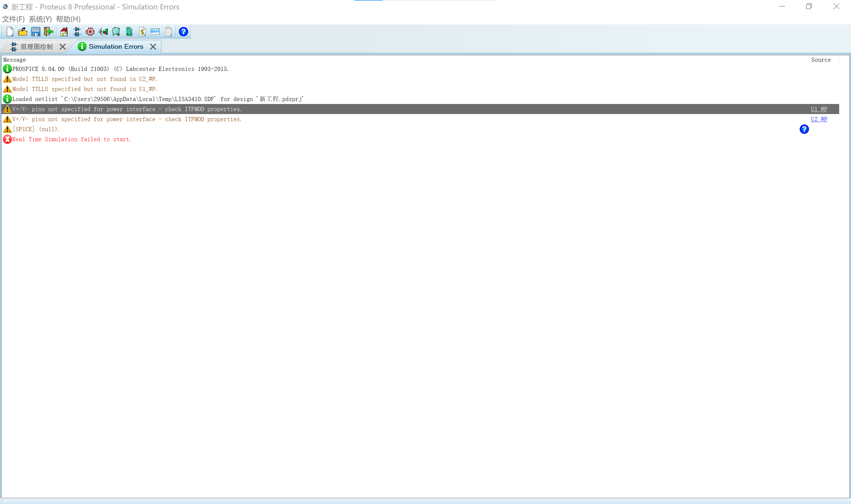Viewport: 851px width, 504px height.
Task: Open PCB Layout with the red chip icon
Action: pyautogui.click(x=90, y=32)
